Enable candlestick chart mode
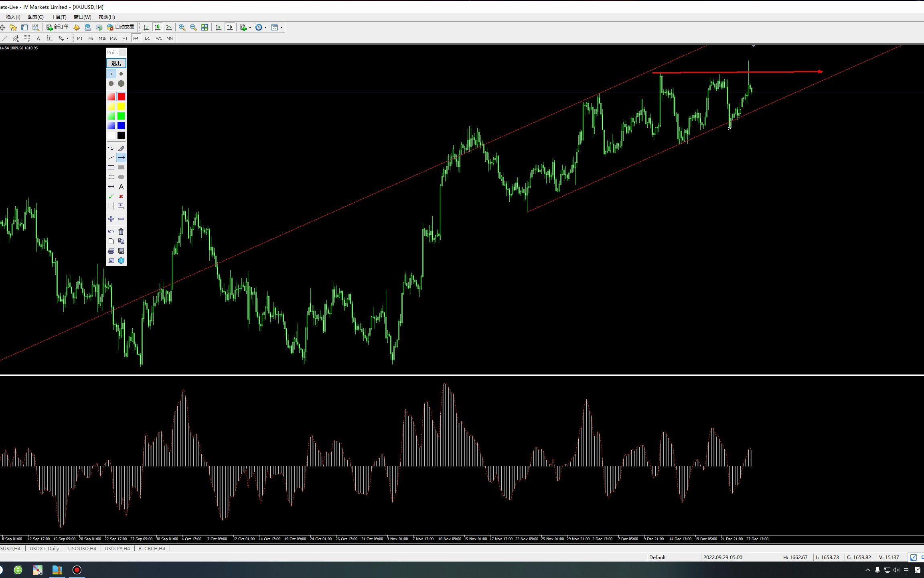The image size is (924, 578). [x=158, y=27]
